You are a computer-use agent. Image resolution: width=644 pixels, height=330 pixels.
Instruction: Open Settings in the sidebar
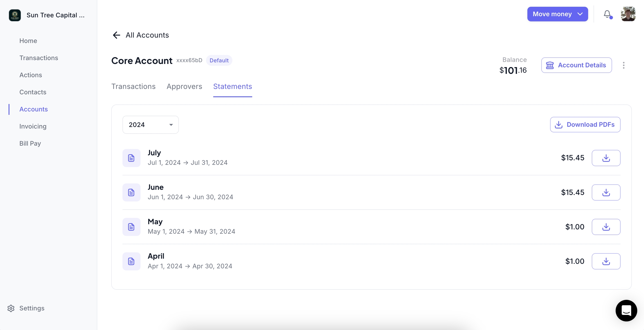coord(32,308)
